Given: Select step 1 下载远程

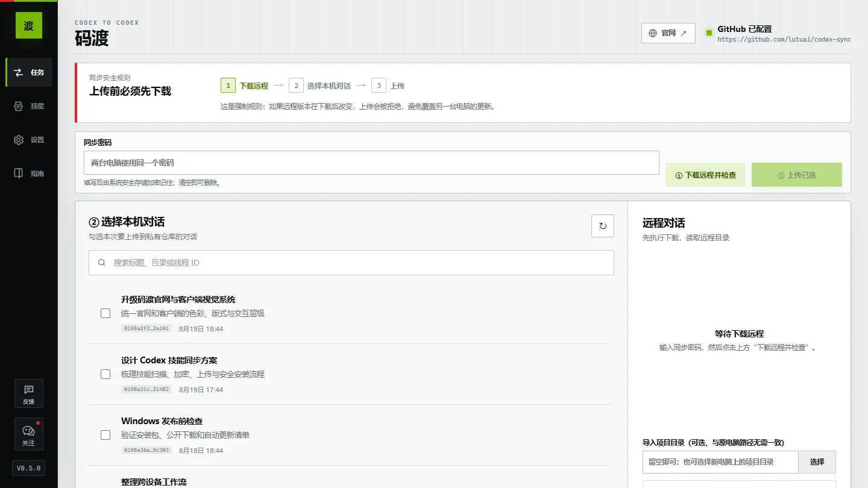Looking at the screenshot, I should pyautogui.click(x=245, y=86).
